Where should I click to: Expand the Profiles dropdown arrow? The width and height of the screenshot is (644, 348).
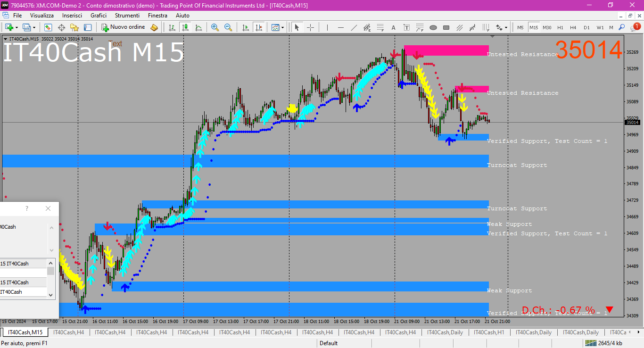click(34, 27)
